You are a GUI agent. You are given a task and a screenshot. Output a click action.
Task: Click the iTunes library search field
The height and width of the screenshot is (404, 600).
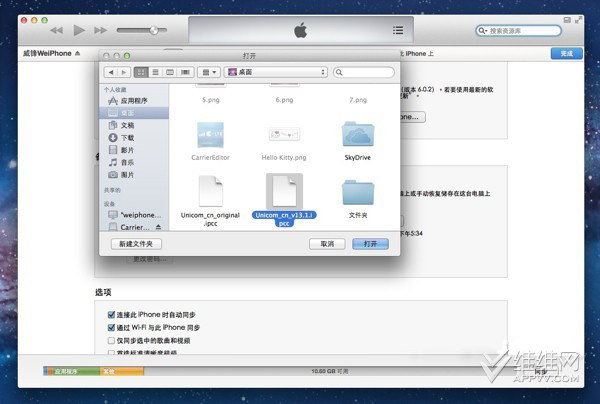(x=518, y=31)
